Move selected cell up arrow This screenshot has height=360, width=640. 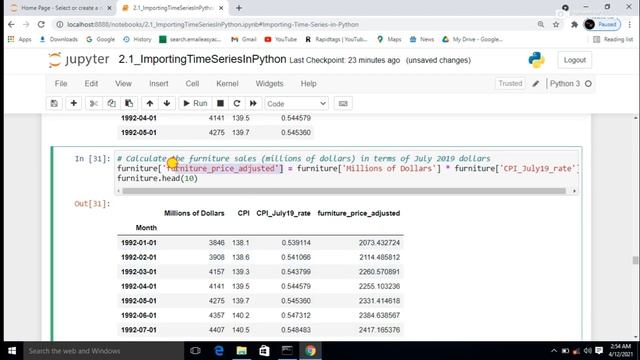point(150,103)
